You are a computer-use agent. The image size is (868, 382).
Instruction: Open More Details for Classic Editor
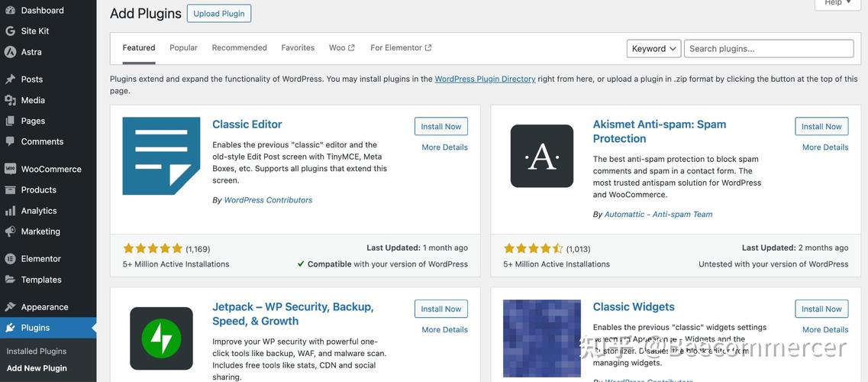pyautogui.click(x=444, y=147)
